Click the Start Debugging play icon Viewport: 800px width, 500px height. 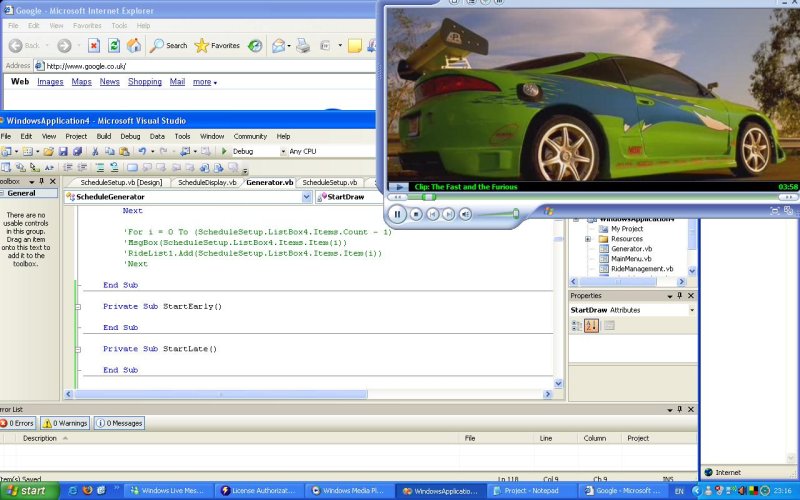click(225, 151)
